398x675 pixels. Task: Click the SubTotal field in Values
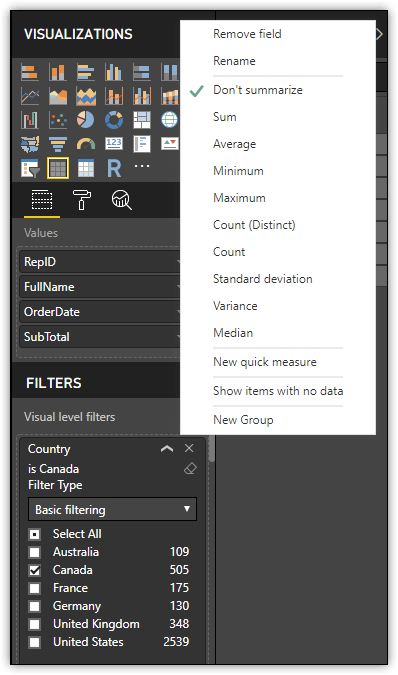coord(99,337)
